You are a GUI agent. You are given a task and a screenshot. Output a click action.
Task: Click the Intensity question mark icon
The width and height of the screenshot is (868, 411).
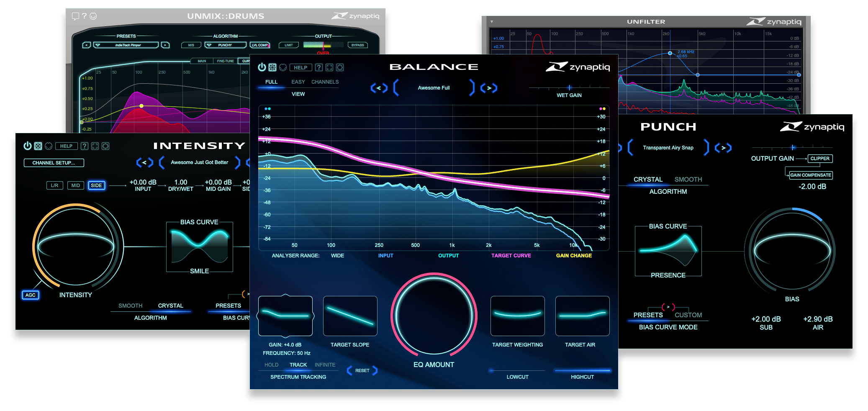85,146
